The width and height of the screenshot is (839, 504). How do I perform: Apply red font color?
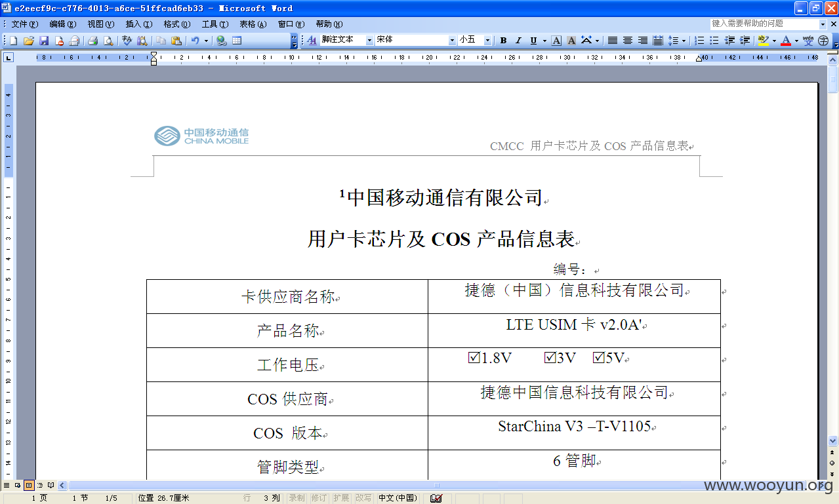coord(786,41)
